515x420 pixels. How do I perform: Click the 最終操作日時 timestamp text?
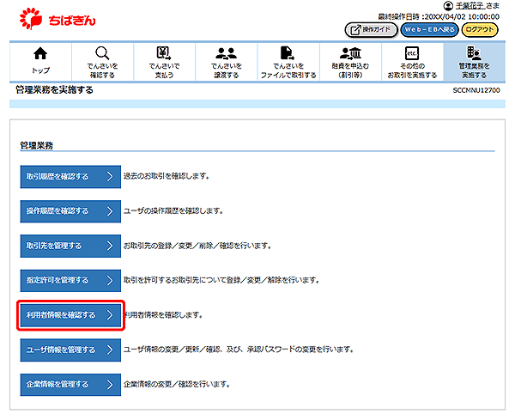[x=439, y=16]
